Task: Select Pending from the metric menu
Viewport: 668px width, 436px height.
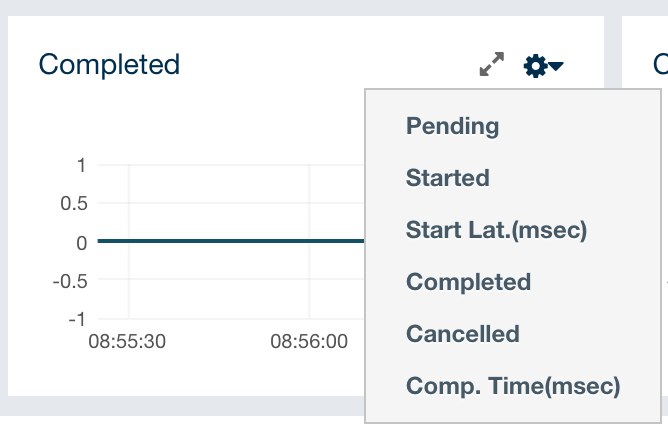Action: [452, 126]
